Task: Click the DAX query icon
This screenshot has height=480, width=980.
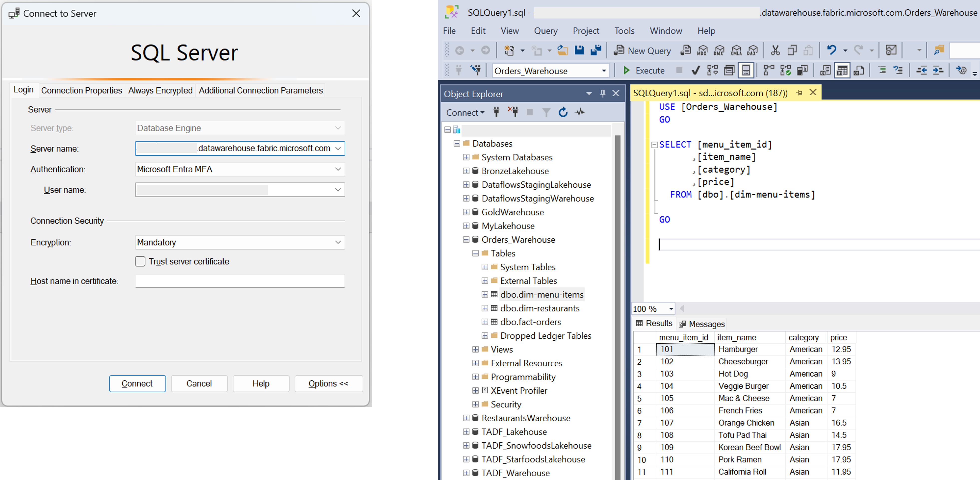Action: tap(752, 50)
